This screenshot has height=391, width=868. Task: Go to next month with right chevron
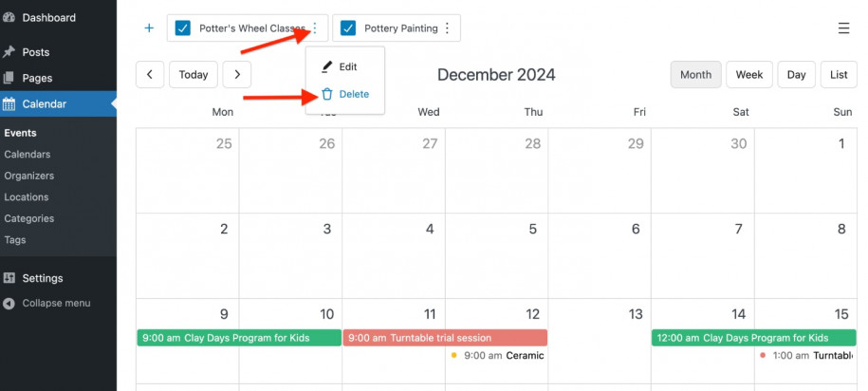point(237,75)
